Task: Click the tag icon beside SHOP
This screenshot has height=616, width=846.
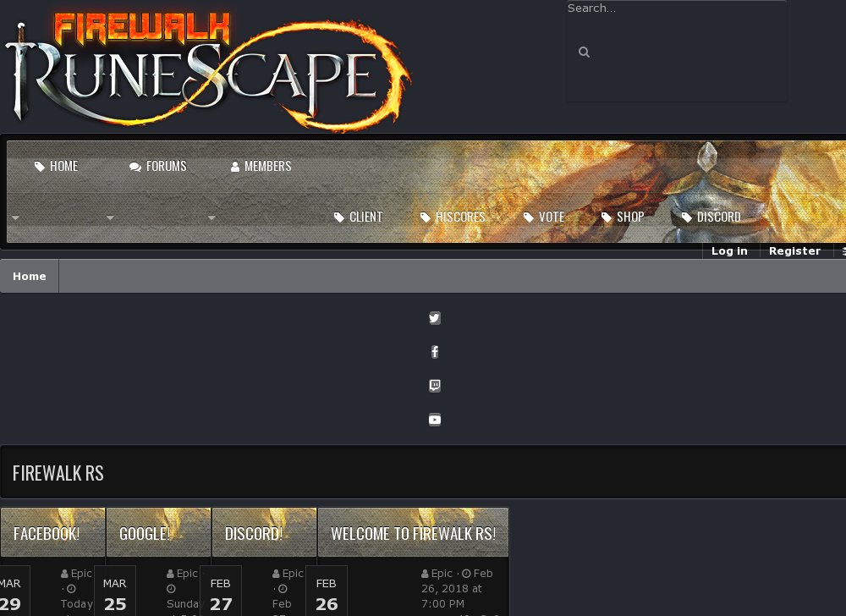Action: pos(607,217)
